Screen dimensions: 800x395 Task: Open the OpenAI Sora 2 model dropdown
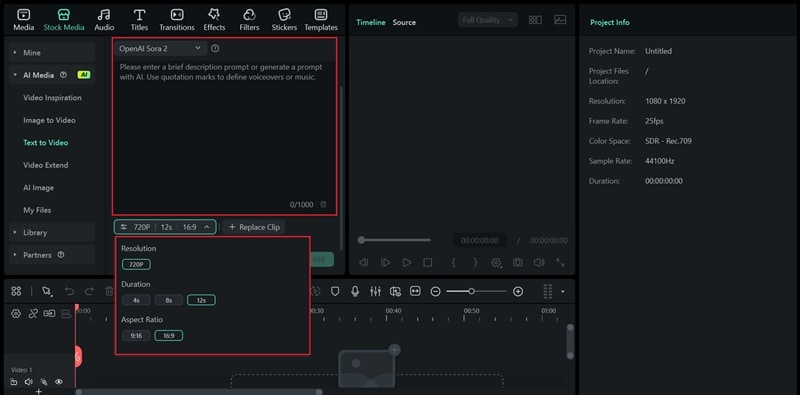160,48
